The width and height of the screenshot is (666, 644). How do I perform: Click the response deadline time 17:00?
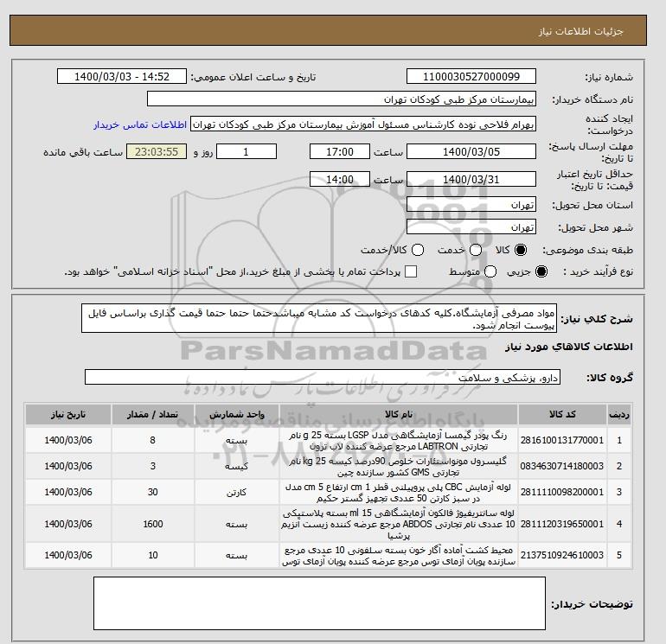[x=340, y=151]
